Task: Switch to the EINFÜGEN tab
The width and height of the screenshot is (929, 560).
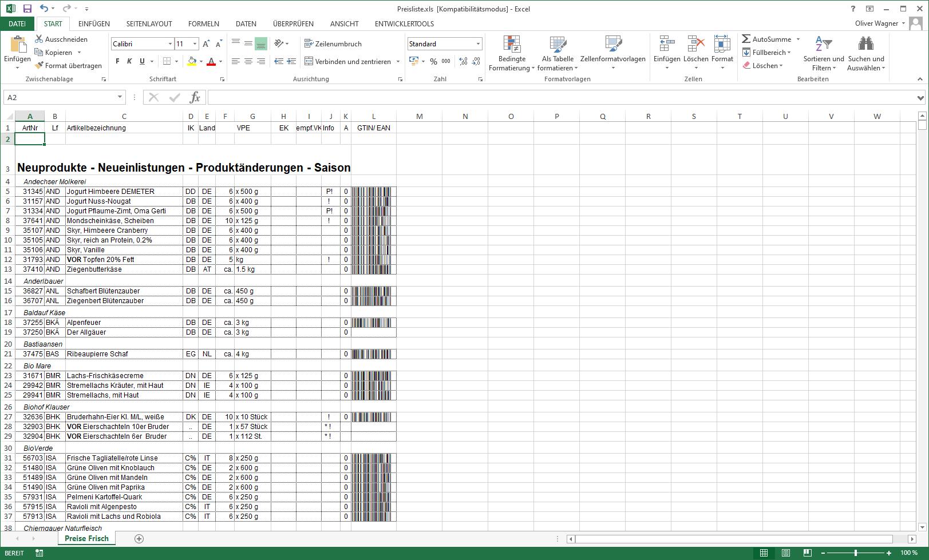Action: click(94, 23)
